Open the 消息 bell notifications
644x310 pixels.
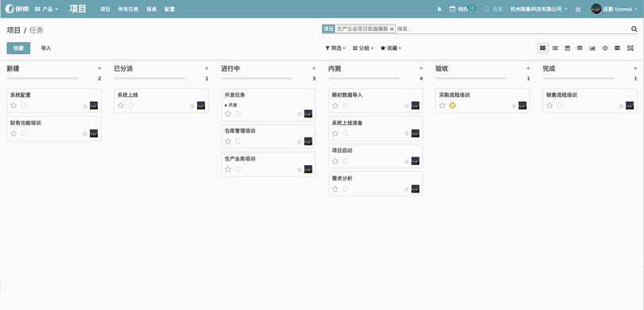point(487,9)
